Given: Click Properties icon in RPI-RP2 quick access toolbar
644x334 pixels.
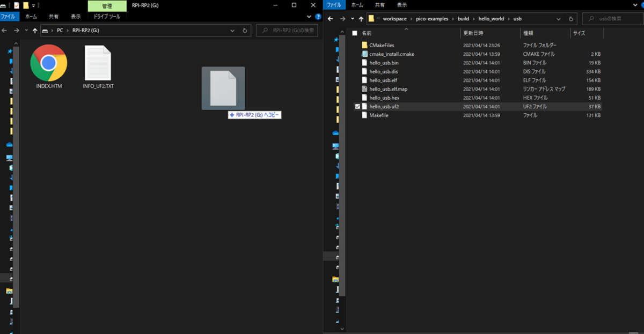Looking at the screenshot, I should pos(16,5).
